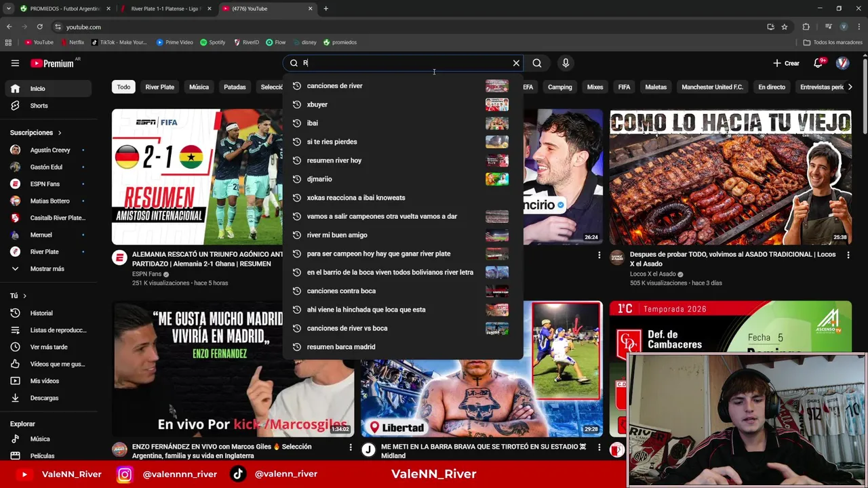Open options for the asado video
868x488 pixels.
(x=848, y=255)
